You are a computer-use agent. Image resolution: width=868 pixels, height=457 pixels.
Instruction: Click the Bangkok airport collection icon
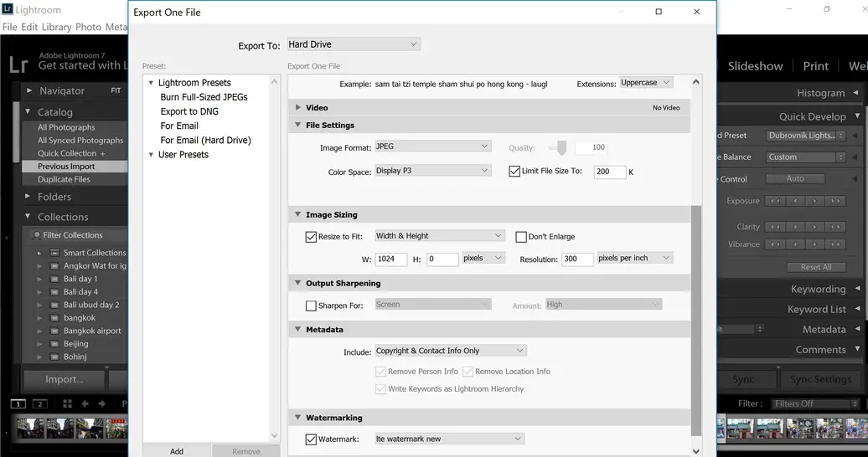pyautogui.click(x=54, y=331)
